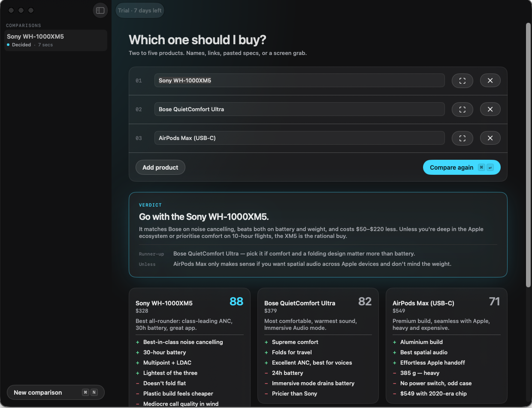
Task: Open the Sony WH-1000XM5 comparison in sidebar
Action: coord(56,40)
